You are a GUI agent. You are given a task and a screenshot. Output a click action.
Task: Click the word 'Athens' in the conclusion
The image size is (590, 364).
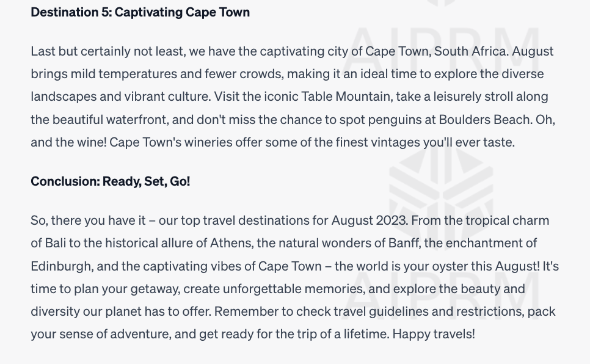[230, 243]
